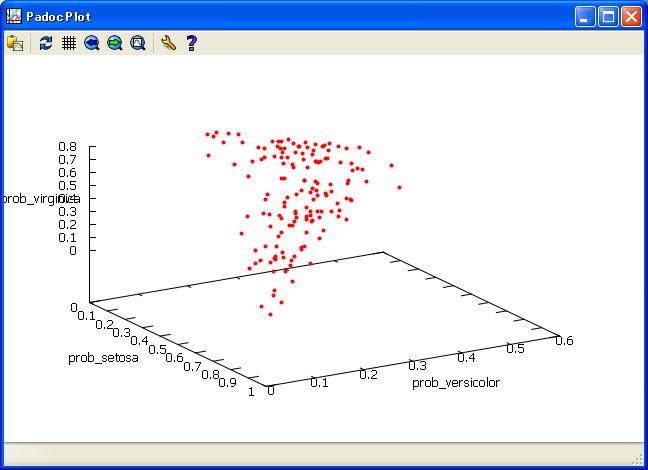Click the prob_virginica axis label
Screen dimensions: 648x470
(x=40, y=199)
